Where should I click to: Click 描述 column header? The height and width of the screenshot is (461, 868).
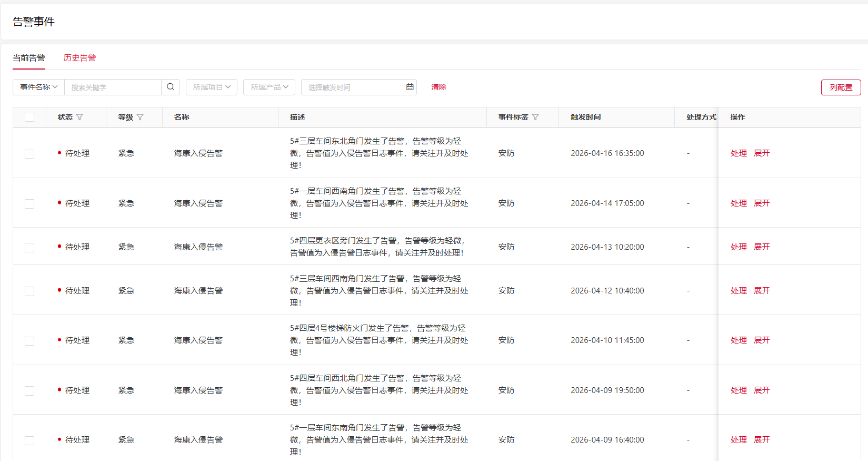point(297,117)
